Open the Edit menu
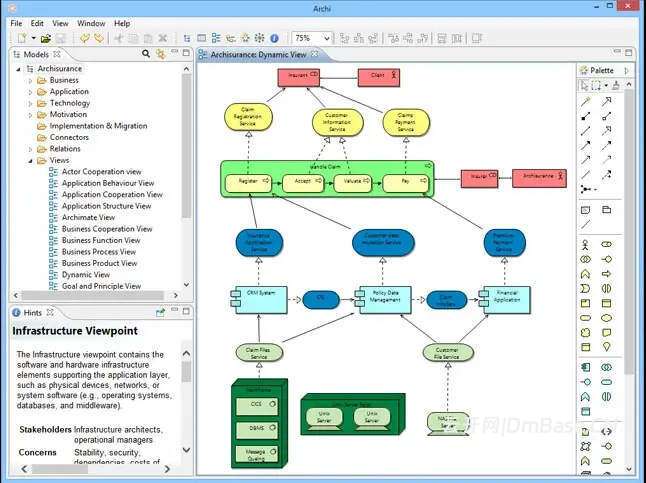The height and width of the screenshot is (483, 646). 37,23
